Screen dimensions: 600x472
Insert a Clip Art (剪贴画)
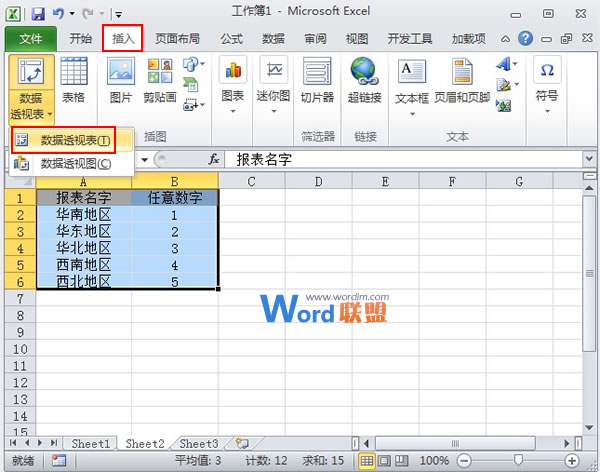point(159,81)
